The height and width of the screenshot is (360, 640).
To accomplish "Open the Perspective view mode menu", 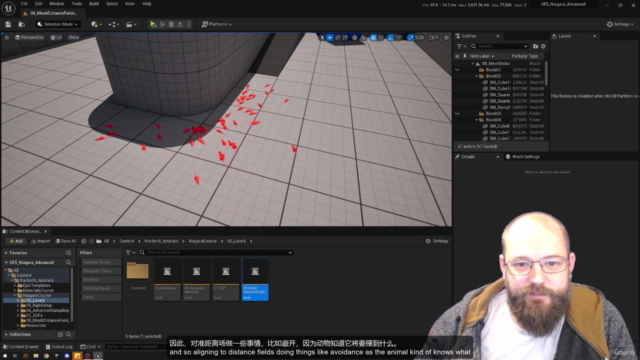I will pyautogui.click(x=29, y=38).
